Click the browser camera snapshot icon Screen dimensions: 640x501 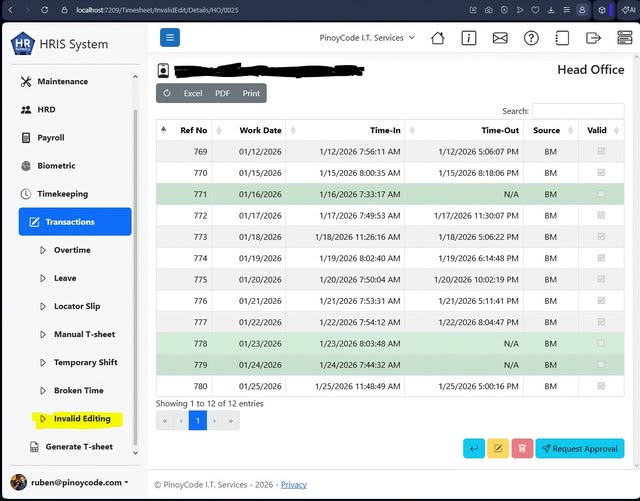pos(489,10)
